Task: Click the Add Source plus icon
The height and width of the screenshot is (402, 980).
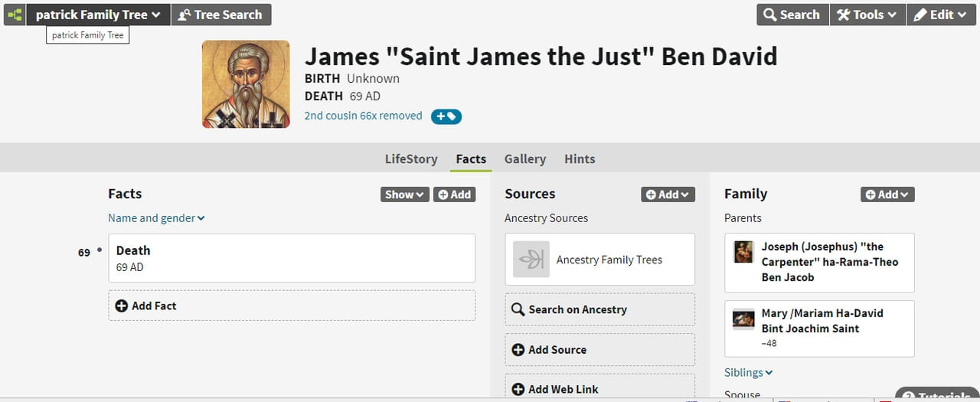Action: click(x=518, y=350)
